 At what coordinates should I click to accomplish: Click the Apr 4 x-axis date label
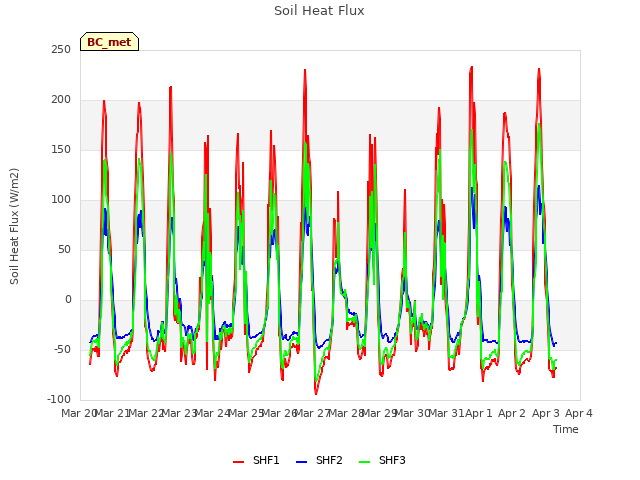pyautogui.click(x=578, y=413)
